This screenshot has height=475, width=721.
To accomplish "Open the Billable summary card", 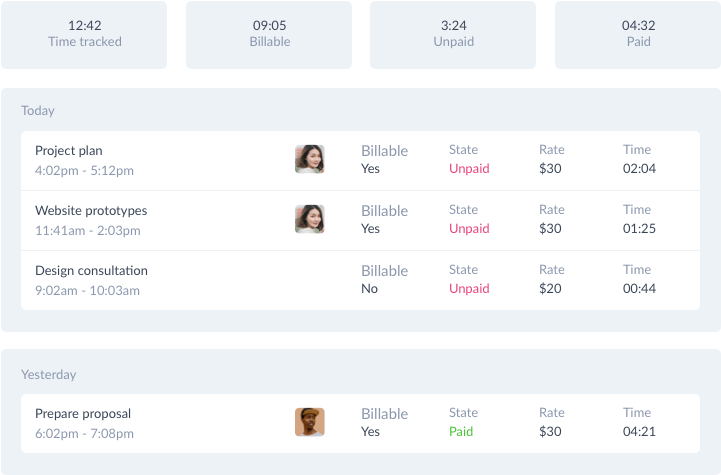I will click(x=269, y=35).
